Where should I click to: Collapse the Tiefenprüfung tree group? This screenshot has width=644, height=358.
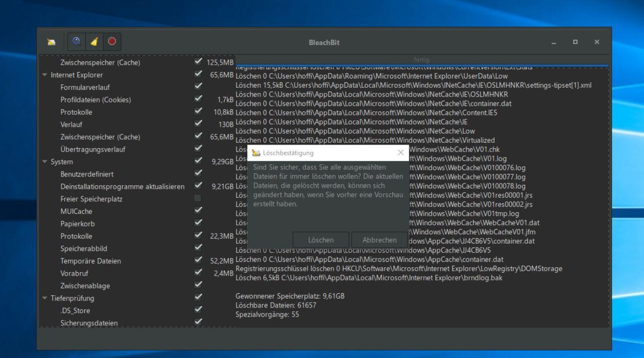pyautogui.click(x=46, y=298)
